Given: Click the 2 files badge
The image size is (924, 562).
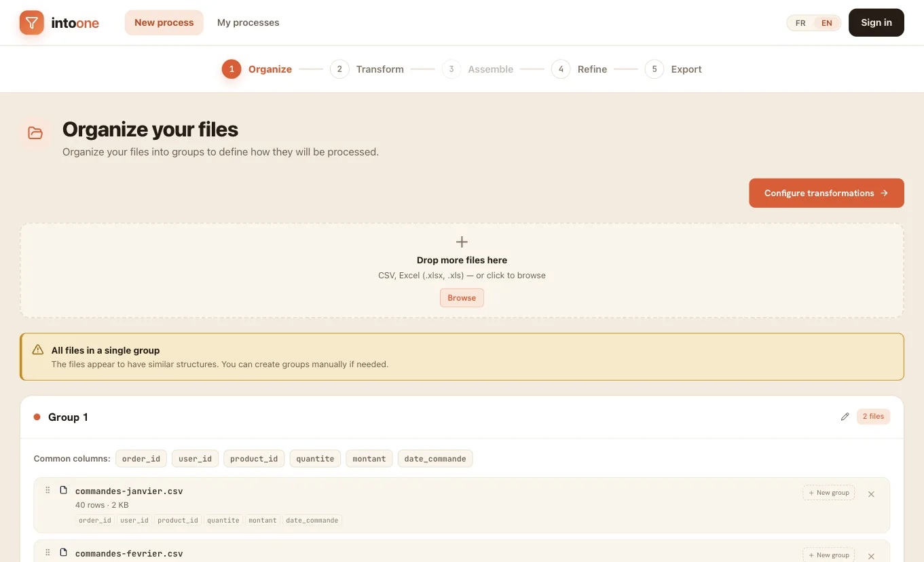Looking at the screenshot, I should coord(873,417).
